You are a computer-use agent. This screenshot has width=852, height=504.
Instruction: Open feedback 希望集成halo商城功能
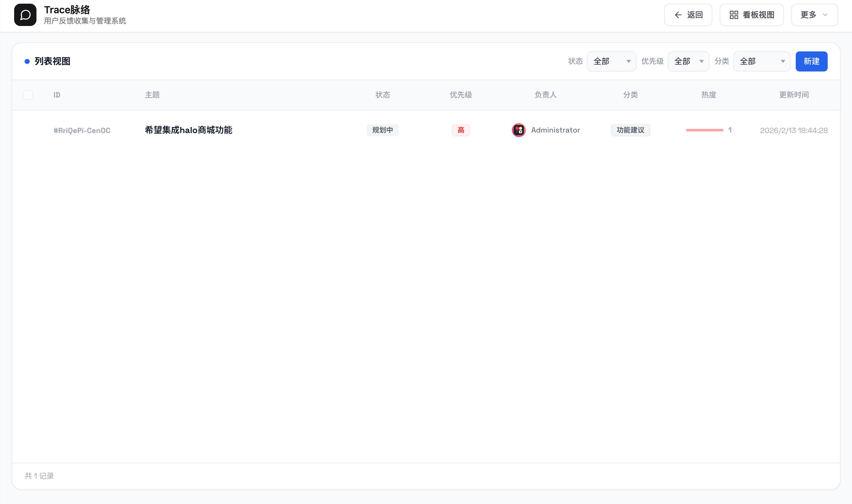[189, 130]
